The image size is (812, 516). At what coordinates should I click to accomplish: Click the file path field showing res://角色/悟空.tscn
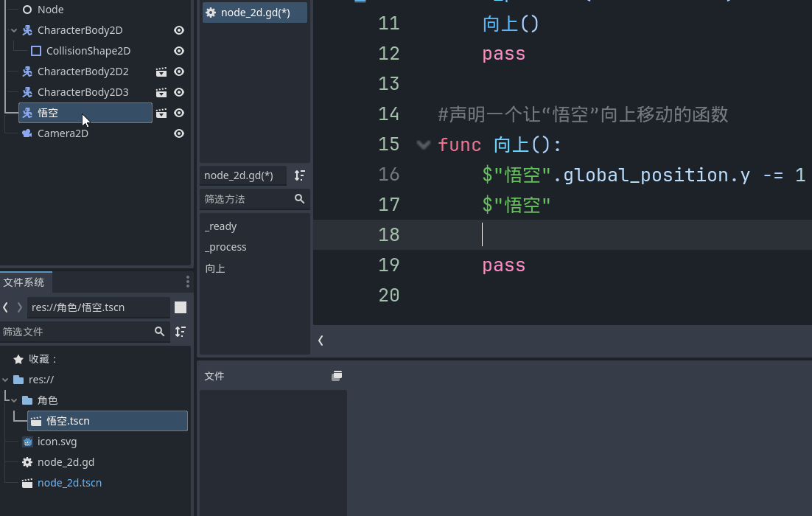click(x=98, y=307)
